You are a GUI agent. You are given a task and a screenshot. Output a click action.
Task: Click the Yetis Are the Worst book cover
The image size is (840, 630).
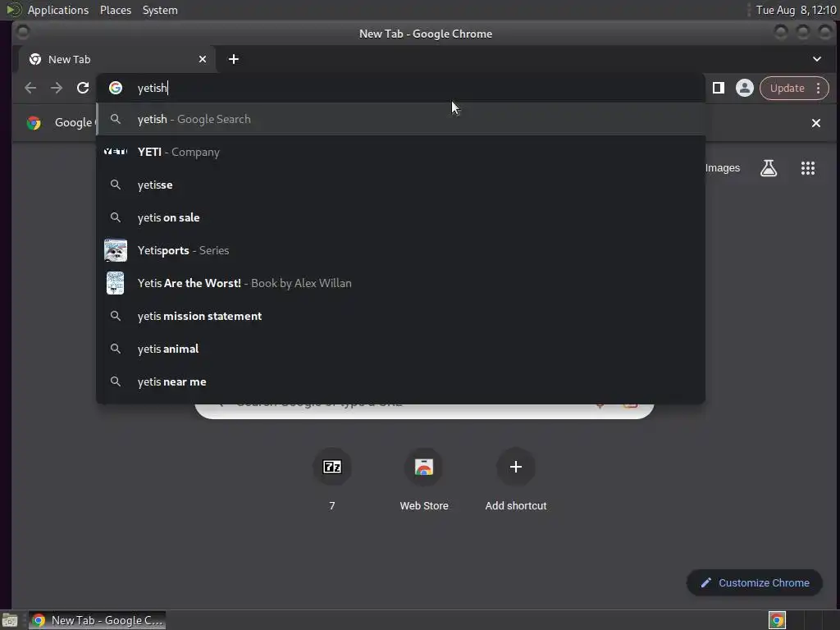(x=115, y=283)
